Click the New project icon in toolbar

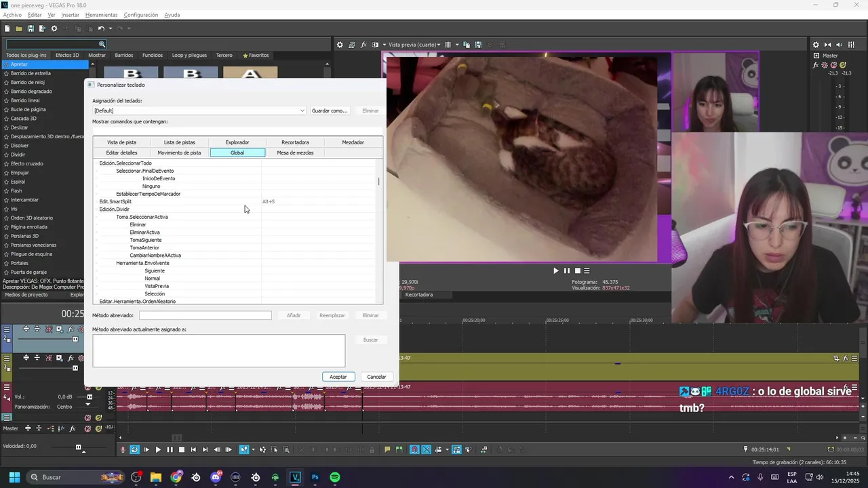coord(7,28)
